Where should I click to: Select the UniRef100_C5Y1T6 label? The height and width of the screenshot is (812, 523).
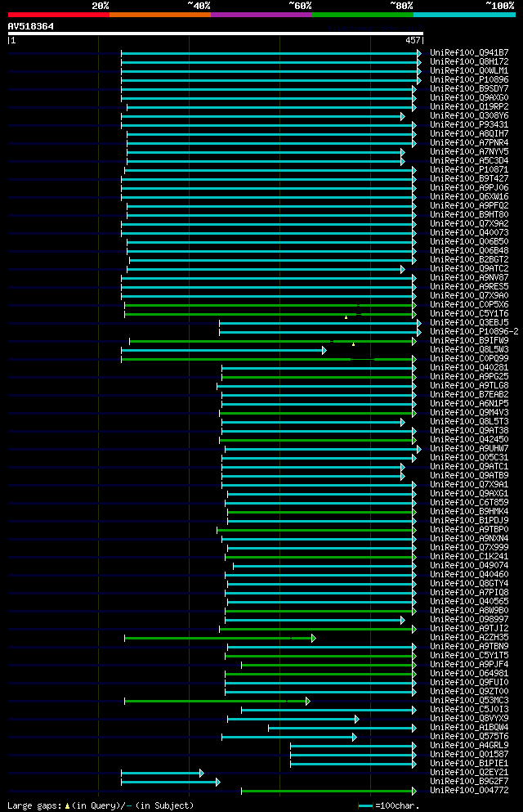[469, 314]
